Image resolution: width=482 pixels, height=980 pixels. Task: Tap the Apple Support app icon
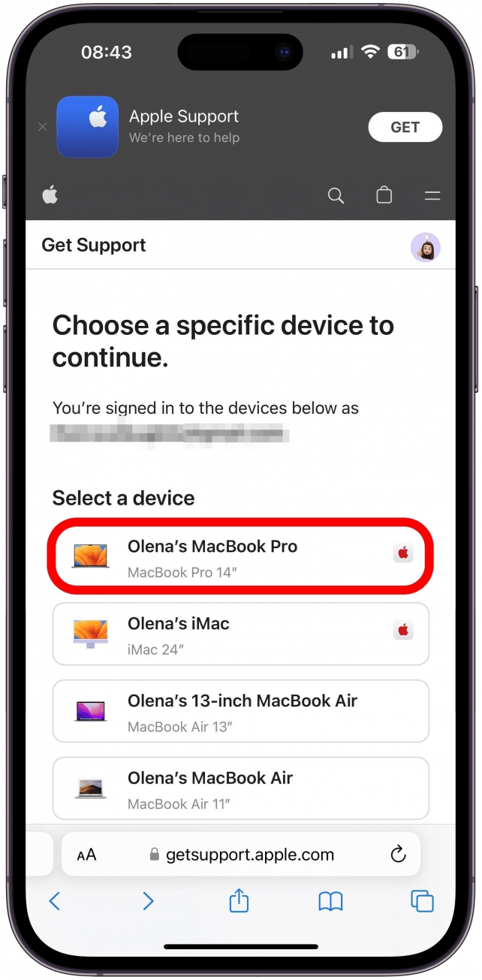click(x=87, y=127)
